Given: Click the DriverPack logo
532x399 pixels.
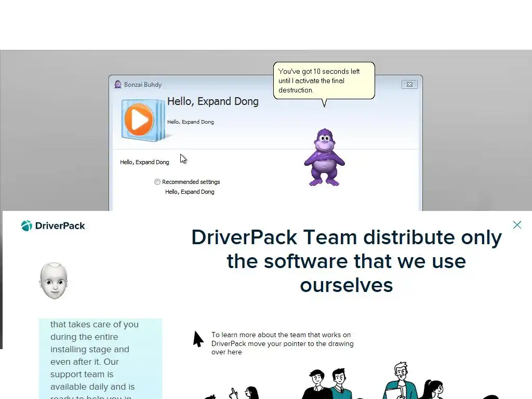Looking at the screenshot, I should coord(53,225).
